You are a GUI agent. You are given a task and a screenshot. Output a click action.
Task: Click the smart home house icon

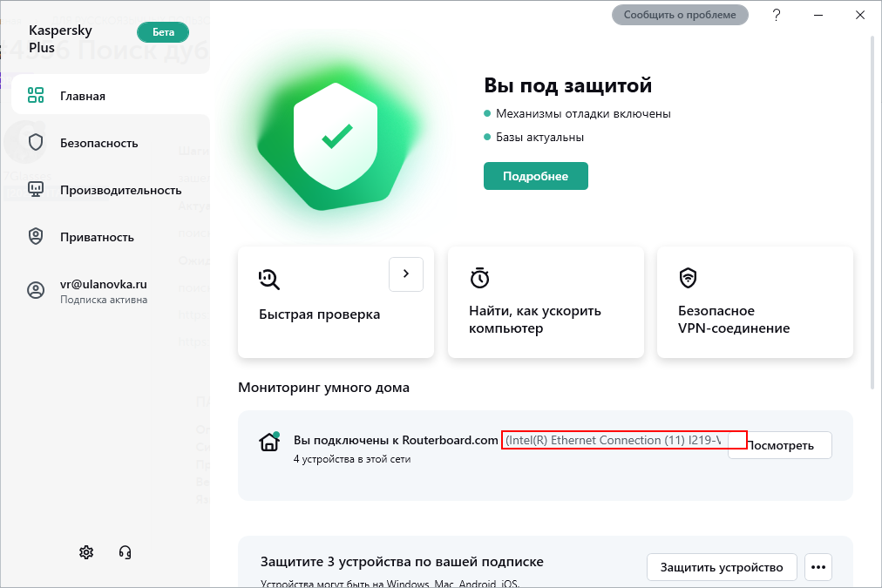269,442
